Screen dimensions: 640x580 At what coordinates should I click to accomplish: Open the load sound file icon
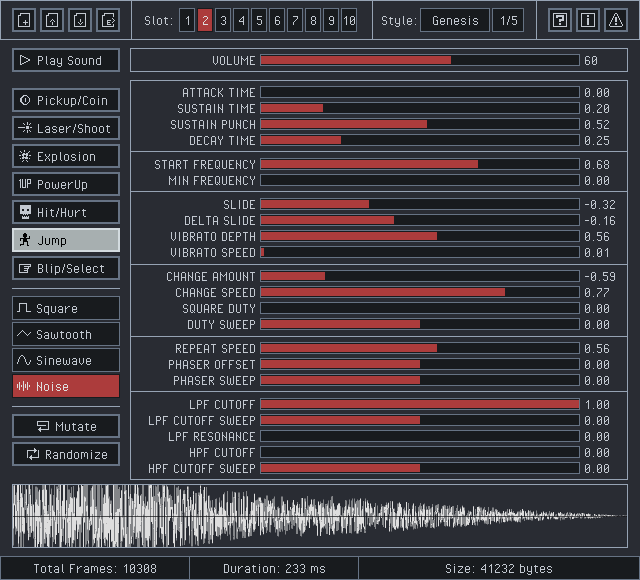(x=52, y=20)
